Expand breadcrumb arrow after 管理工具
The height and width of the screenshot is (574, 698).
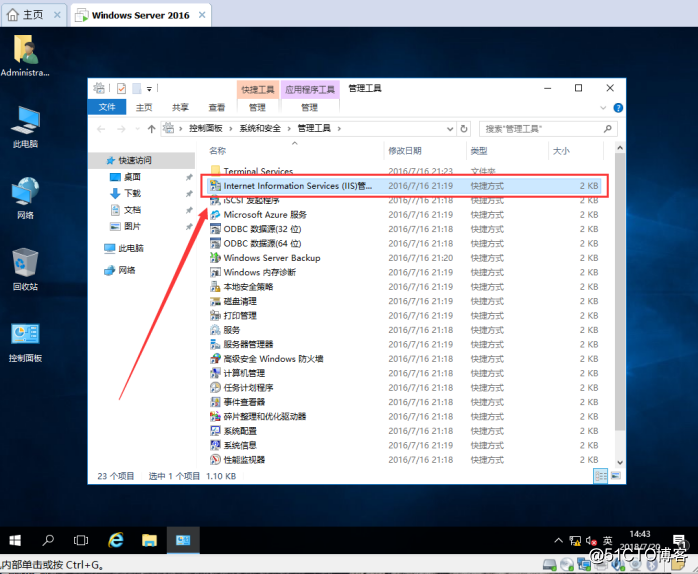coord(339,129)
